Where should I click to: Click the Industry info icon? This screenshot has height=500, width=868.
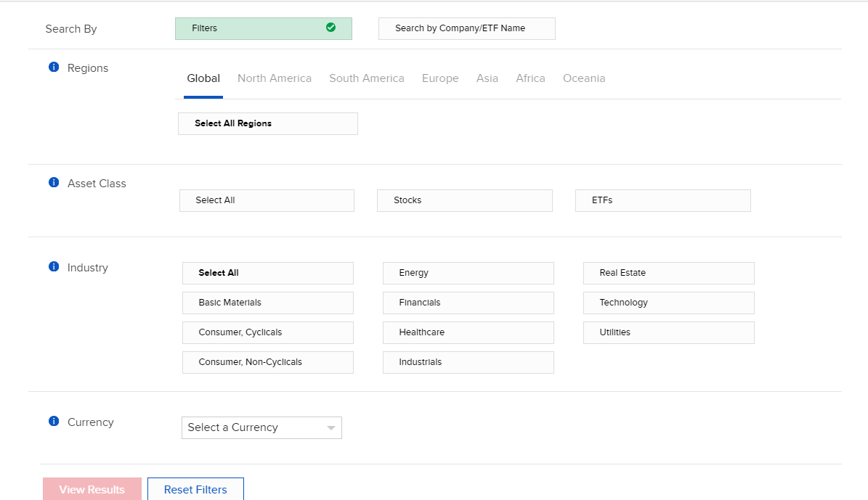[x=53, y=267]
